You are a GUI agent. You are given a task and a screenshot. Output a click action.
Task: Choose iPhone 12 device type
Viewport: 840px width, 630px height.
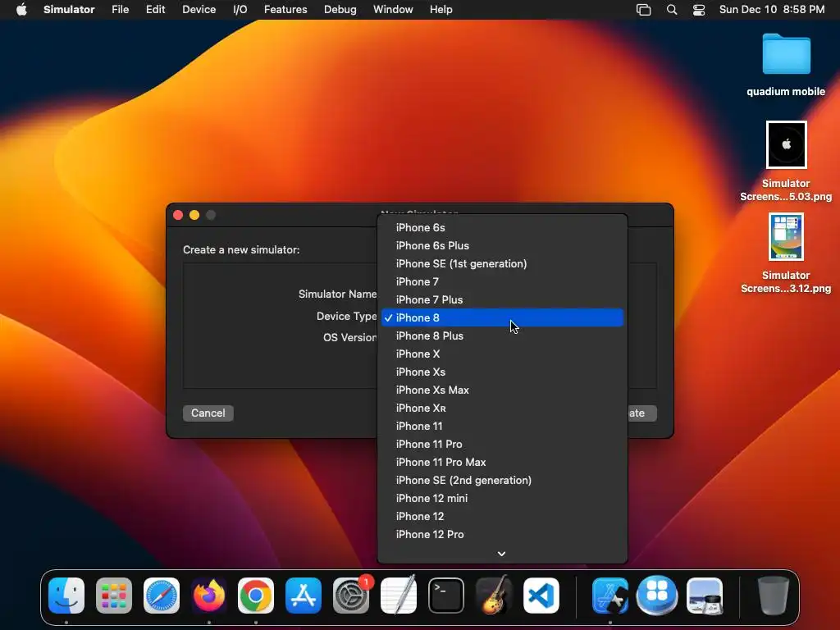pyautogui.click(x=502, y=516)
